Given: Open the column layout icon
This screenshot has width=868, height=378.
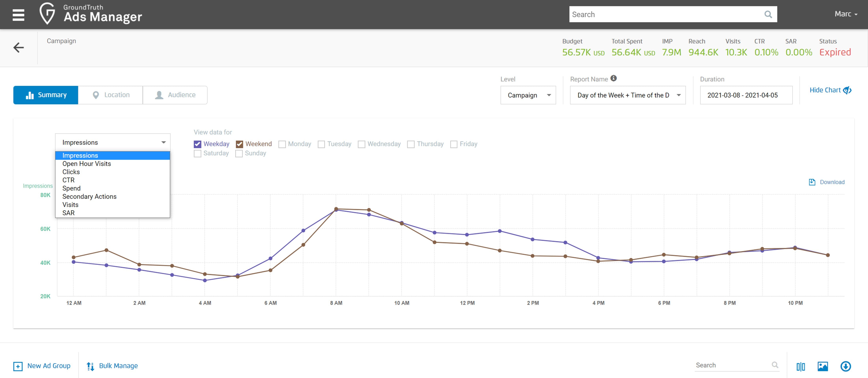Looking at the screenshot, I should coord(801,366).
